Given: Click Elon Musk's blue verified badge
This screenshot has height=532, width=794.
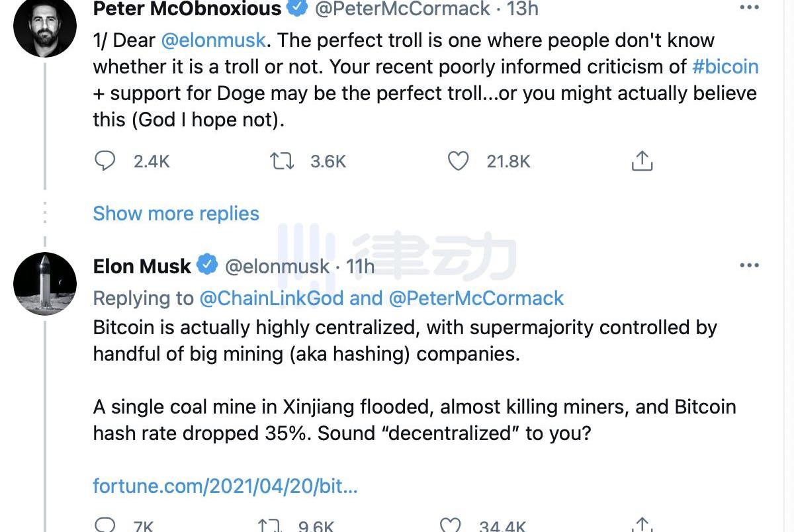Looking at the screenshot, I should tap(208, 266).
